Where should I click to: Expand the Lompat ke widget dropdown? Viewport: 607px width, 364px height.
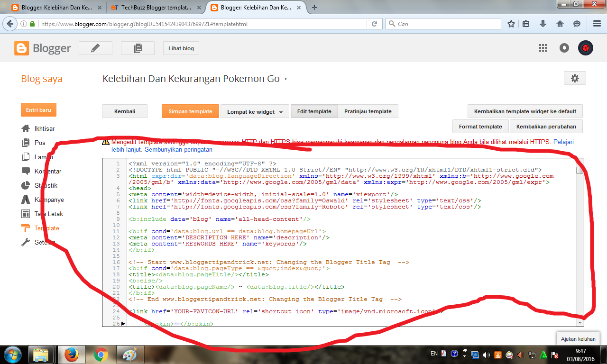pos(255,111)
